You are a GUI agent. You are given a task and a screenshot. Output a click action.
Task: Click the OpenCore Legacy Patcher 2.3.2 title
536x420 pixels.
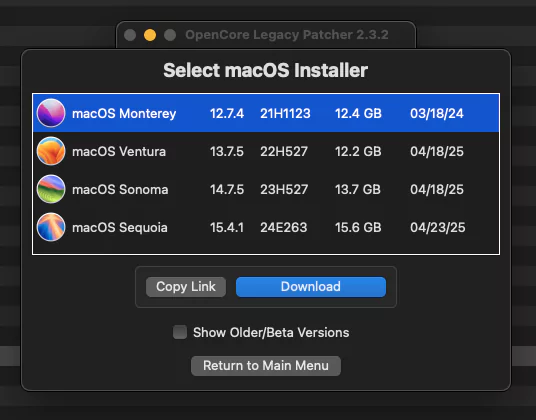[x=287, y=35]
